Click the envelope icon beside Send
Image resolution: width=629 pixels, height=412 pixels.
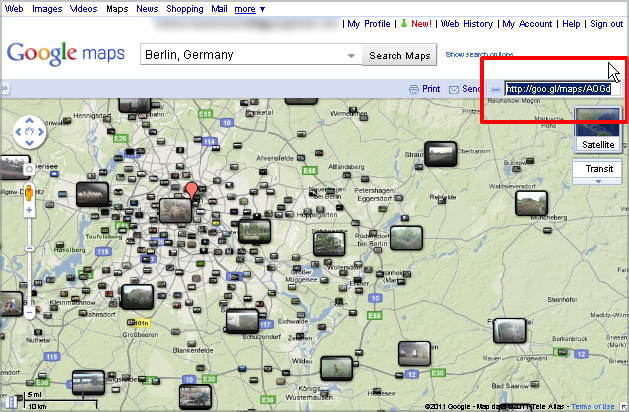(454, 89)
